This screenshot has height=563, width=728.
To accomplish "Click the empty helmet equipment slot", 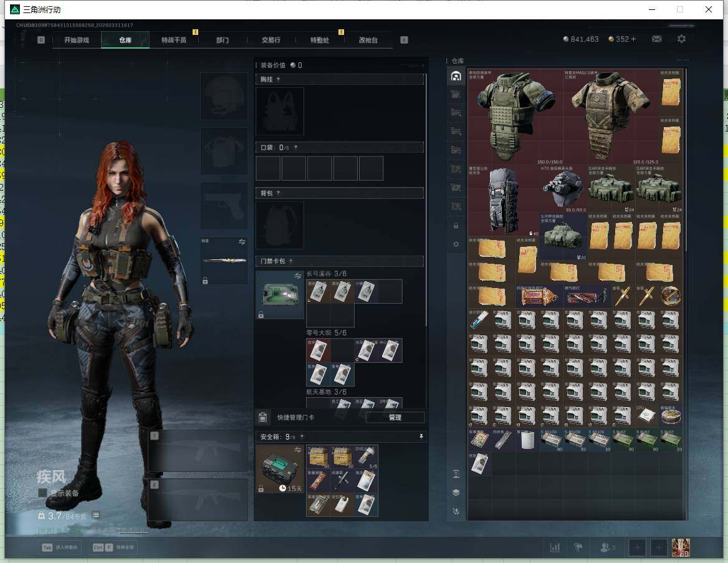I will (224, 96).
